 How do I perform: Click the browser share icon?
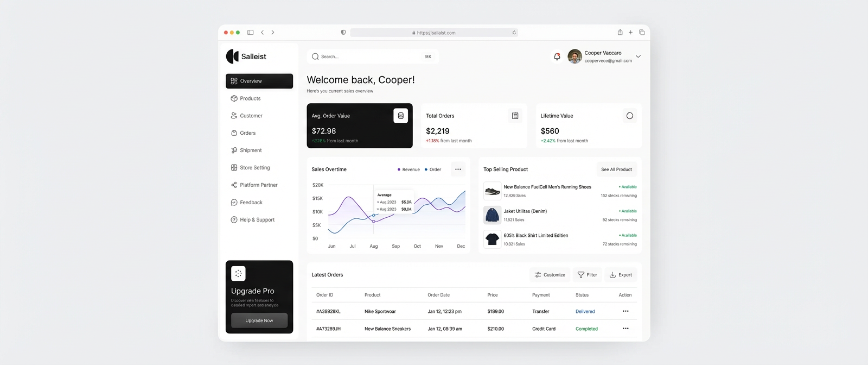point(620,33)
